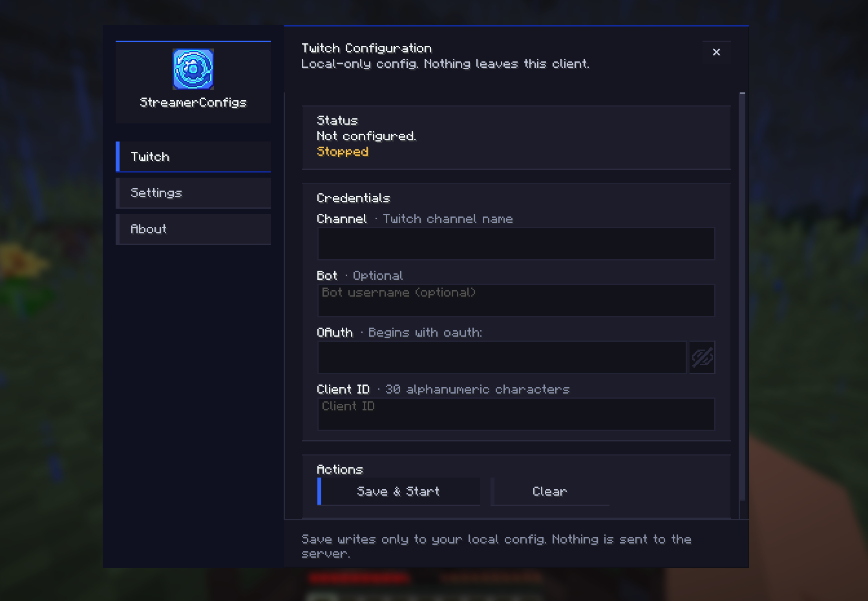The height and width of the screenshot is (601, 868).
Task: Click the 'Not configured.' status text
Action: [366, 136]
